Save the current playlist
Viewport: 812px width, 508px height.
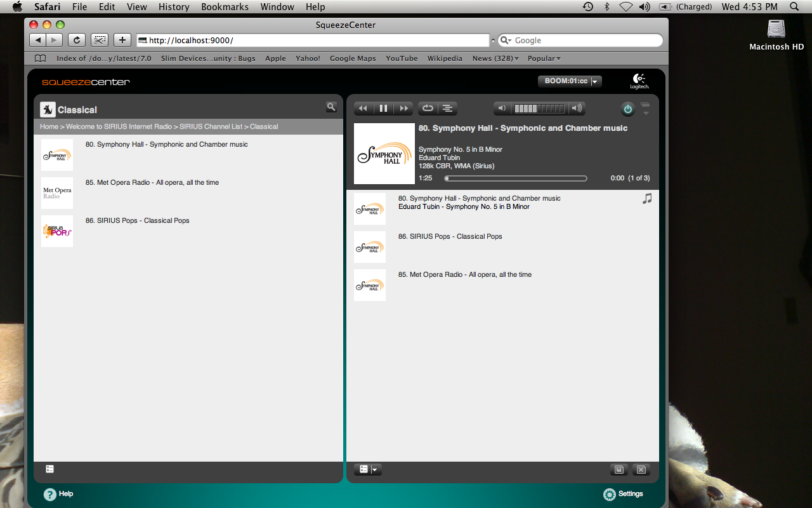coord(619,469)
